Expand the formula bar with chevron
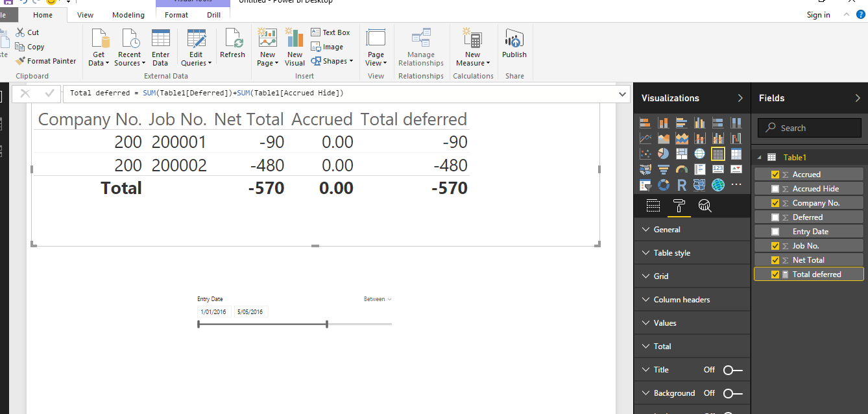The width and height of the screenshot is (868, 414). [x=623, y=94]
